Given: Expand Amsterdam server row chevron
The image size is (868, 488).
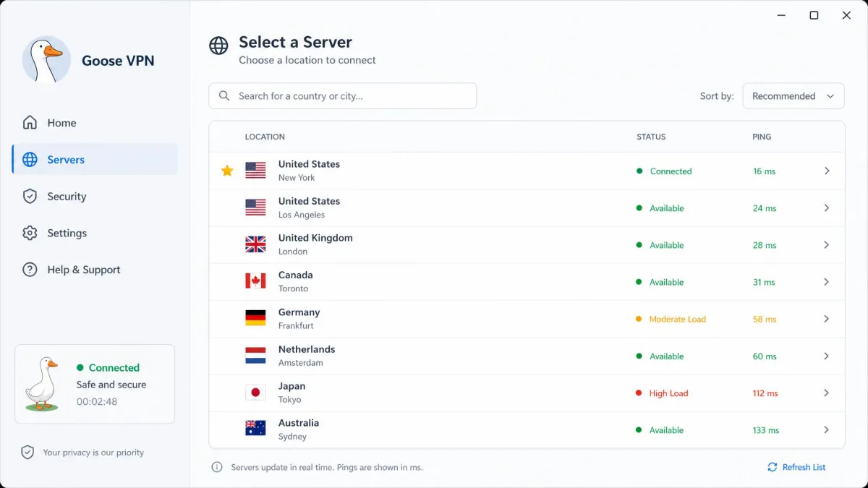Looking at the screenshot, I should pos(827,356).
